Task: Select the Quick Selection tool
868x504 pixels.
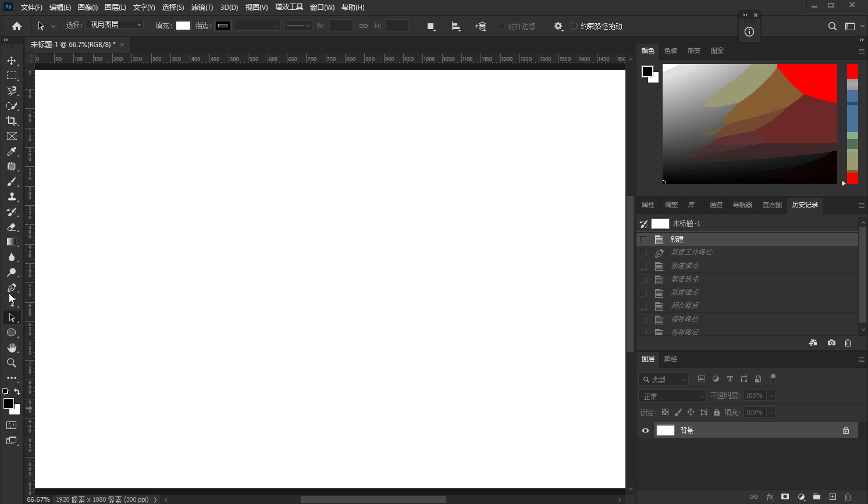Action: pos(12,106)
